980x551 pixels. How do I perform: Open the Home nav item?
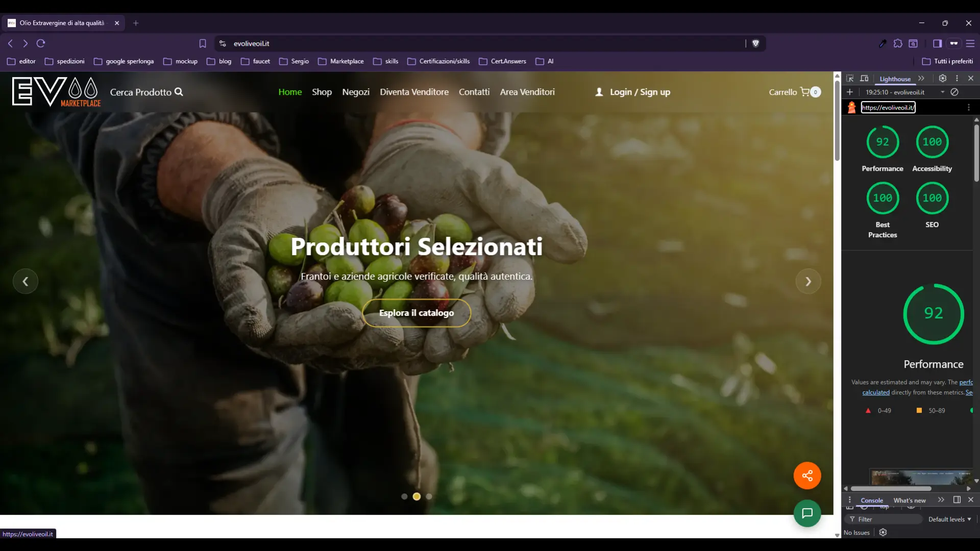290,92
